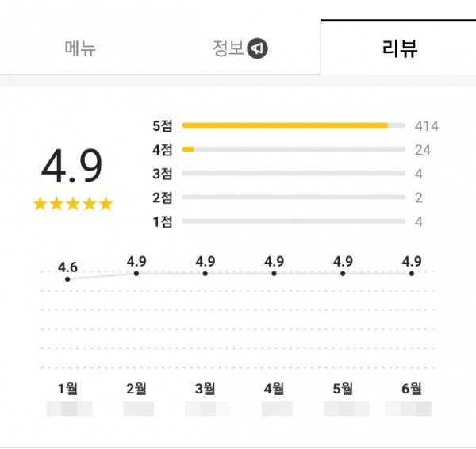This screenshot has width=476, height=449.
Task: Click the large 4.9 average score
Action: coord(72,166)
